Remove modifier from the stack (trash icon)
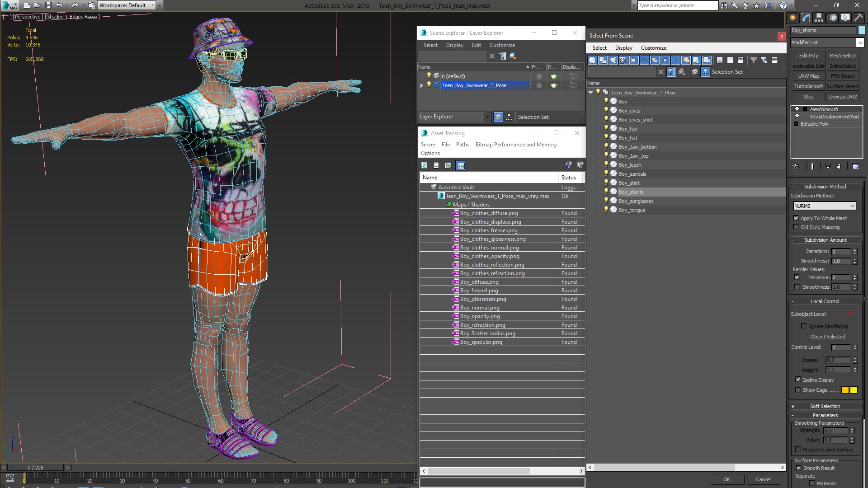This screenshot has width=868, height=488. (x=839, y=166)
